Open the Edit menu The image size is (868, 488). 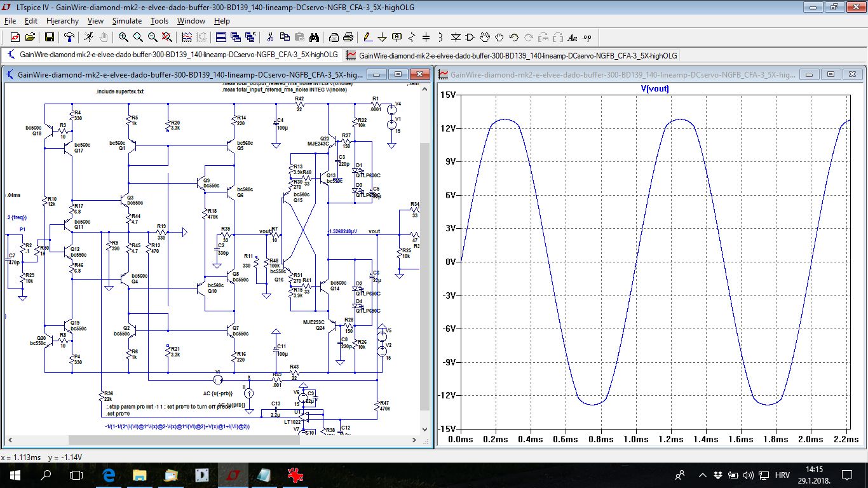click(x=31, y=21)
